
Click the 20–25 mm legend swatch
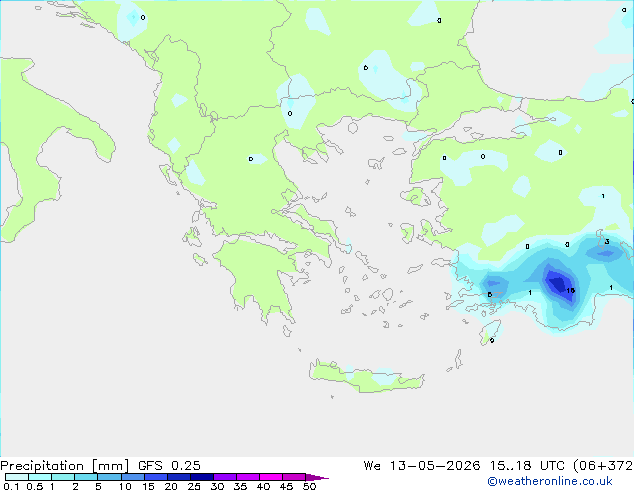click(178, 477)
